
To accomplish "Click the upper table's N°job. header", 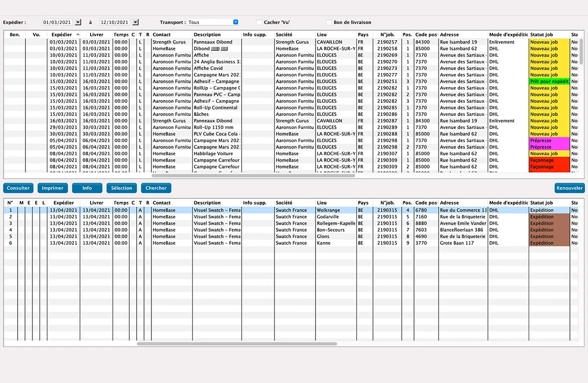I will [387, 35].
